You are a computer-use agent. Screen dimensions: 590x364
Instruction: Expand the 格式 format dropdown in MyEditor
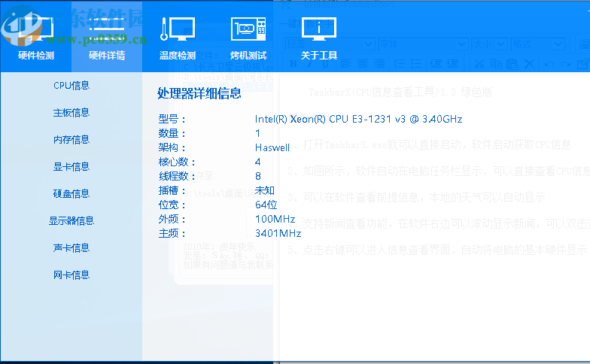(x=558, y=44)
